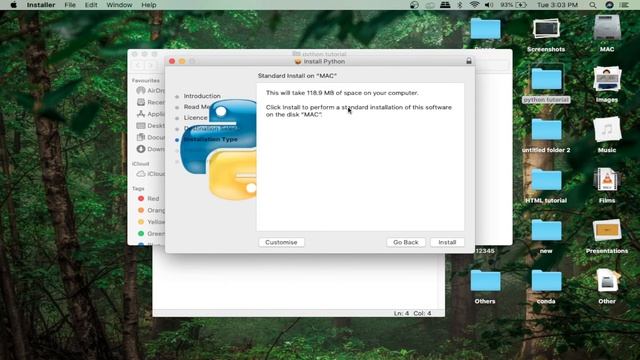
Task: Click the Red tag in Finder sidebar
Action: [149, 198]
